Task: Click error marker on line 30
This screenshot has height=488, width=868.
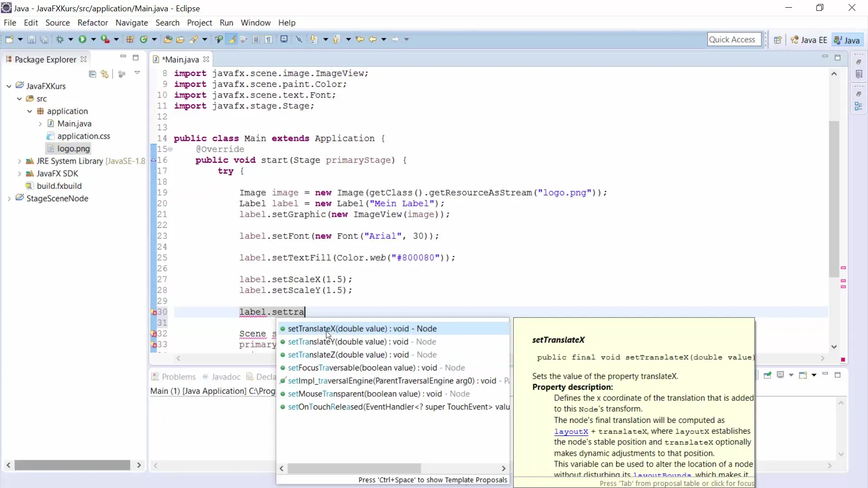Action: pyautogui.click(x=154, y=312)
